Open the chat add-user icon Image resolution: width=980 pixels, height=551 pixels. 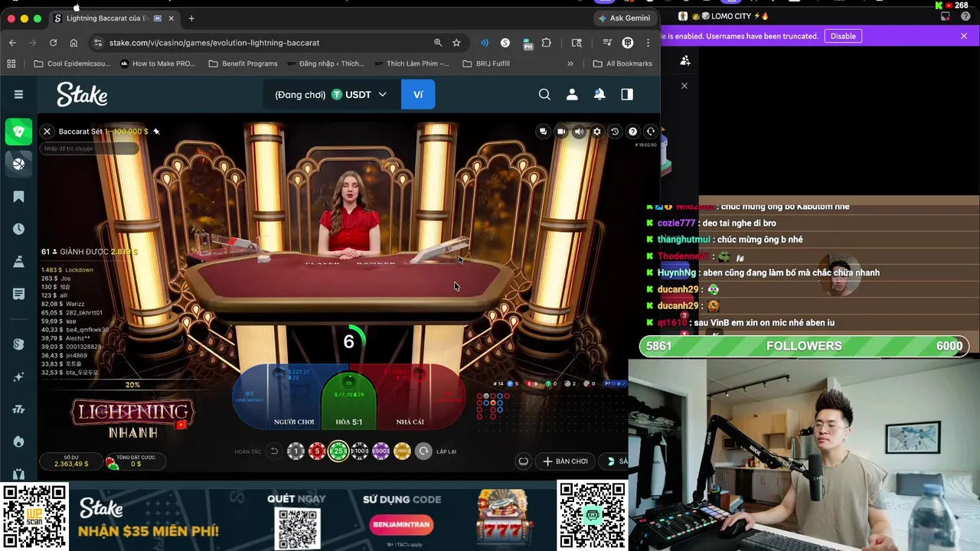[x=685, y=60]
